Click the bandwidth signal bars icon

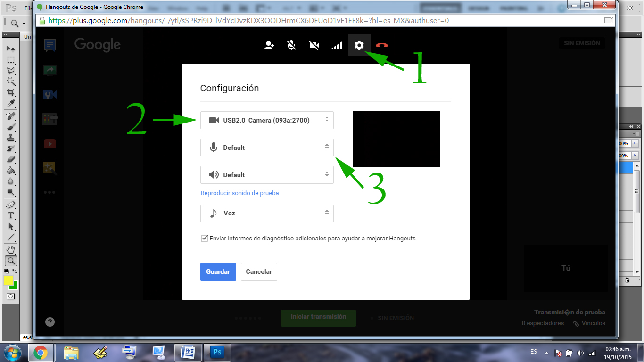tap(337, 45)
